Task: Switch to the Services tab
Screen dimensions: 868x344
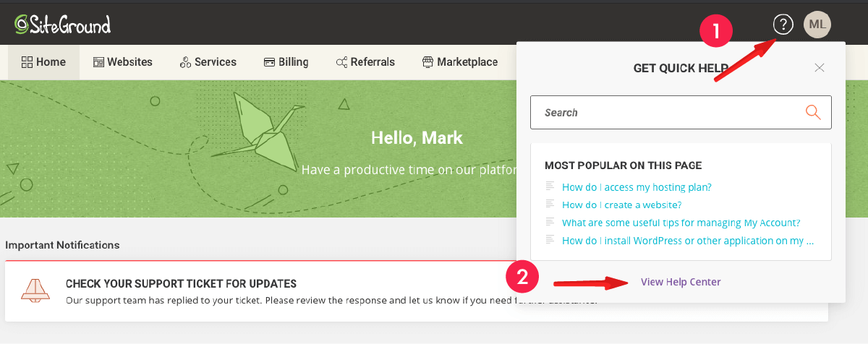Action: tap(208, 62)
